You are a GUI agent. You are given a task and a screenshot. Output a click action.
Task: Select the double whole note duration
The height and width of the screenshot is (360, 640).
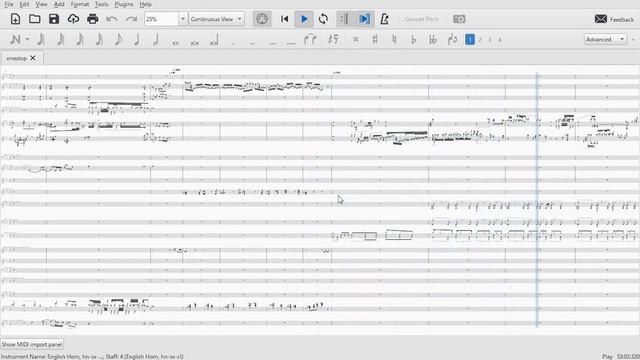[x=195, y=42]
